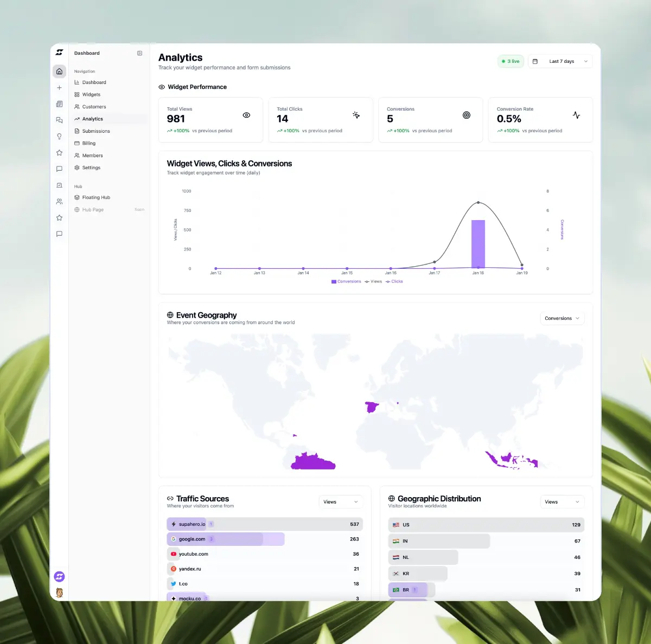The image size is (651, 644).
Task: Click the pulse icon on Conversion Rate card
Action: click(x=576, y=115)
